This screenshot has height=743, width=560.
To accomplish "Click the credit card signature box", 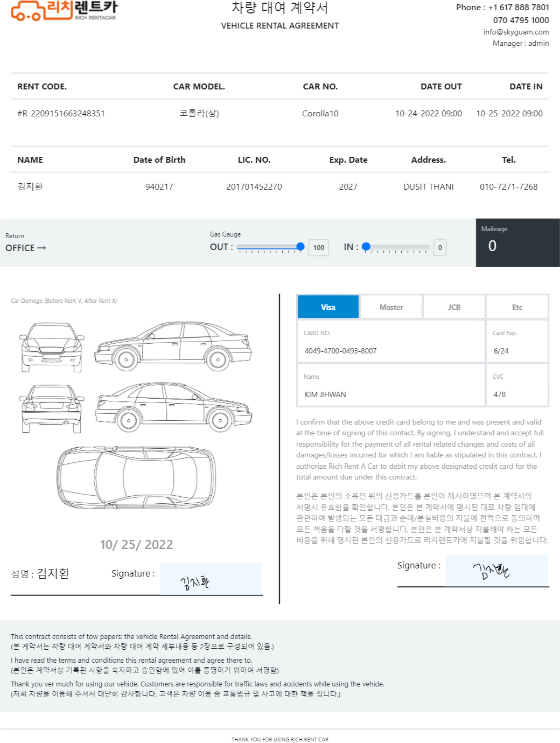I will (497, 570).
